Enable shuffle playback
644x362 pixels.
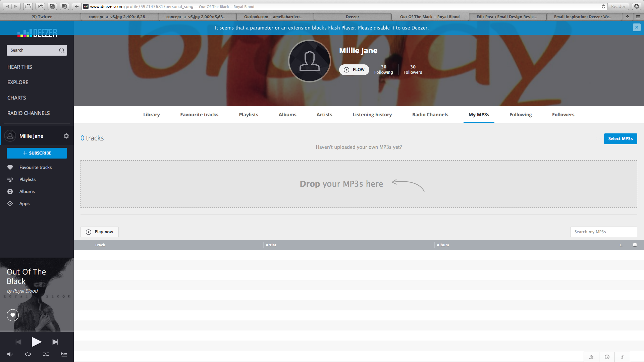point(46,354)
